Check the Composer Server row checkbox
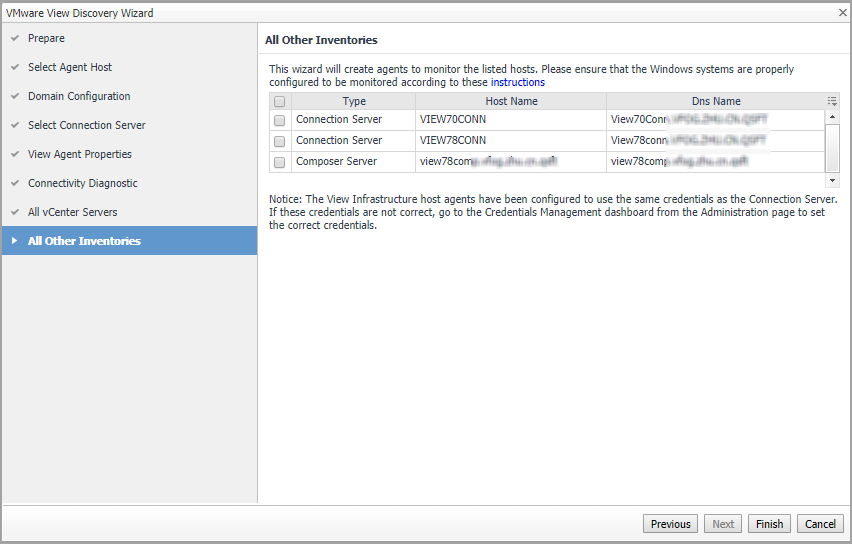The image size is (852, 544). coord(279,162)
